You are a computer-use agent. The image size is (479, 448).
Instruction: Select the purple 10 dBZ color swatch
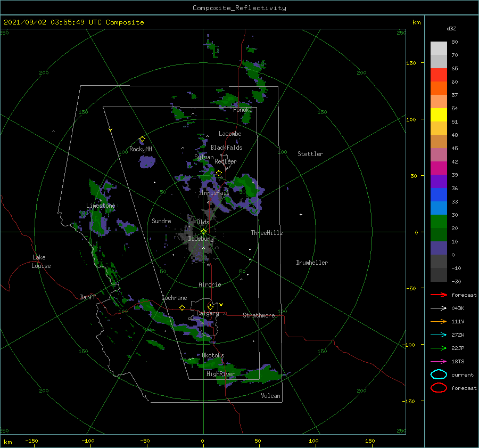point(439,248)
